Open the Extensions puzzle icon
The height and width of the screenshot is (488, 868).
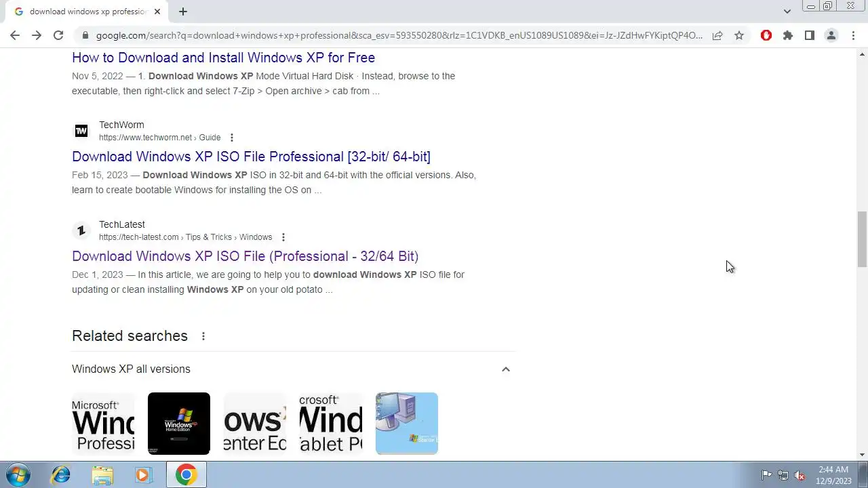[788, 35]
